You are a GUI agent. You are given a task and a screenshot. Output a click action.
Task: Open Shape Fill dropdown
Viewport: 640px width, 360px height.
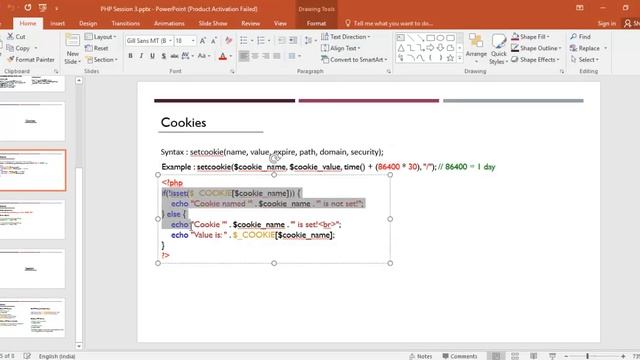pyautogui.click(x=531, y=37)
